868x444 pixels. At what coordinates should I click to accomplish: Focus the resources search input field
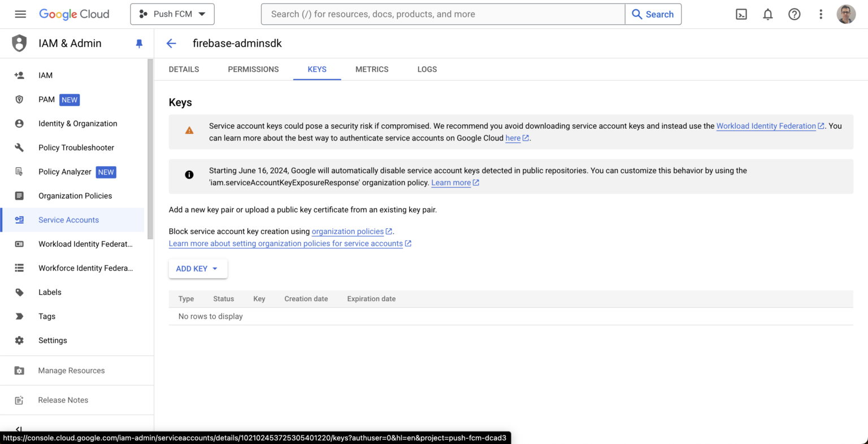[442, 14]
